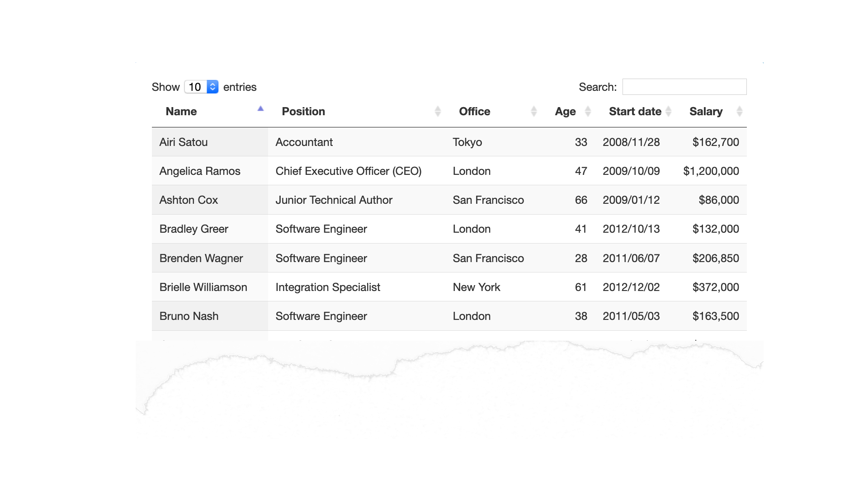The height and width of the screenshot is (488, 868).
Task: Click Bradley Greer in the table
Action: point(193,229)
